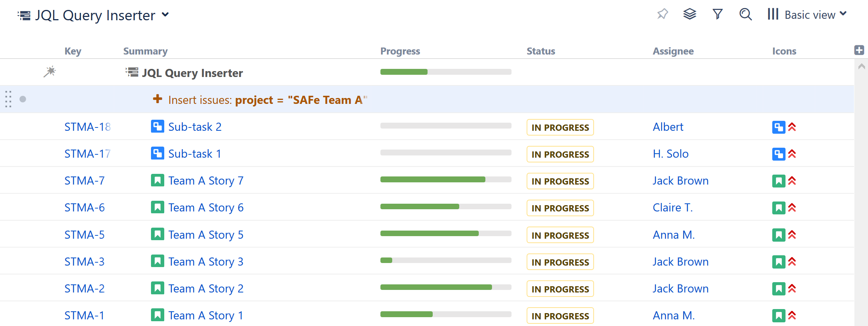868x326 pixels.
Task: Open the JQL Query Inserter structure dropdown
Action: tap(165, 15)
